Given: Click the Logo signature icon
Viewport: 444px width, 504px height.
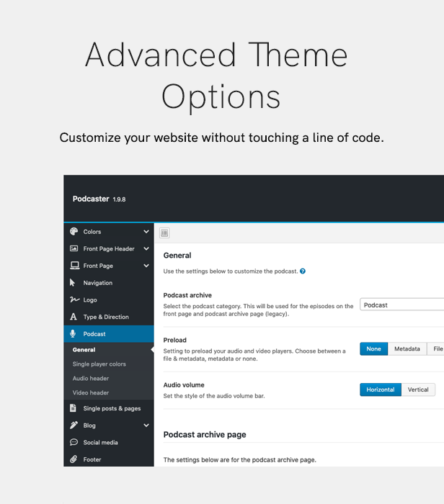Looking at the screenshot, I should coord(75,300).
